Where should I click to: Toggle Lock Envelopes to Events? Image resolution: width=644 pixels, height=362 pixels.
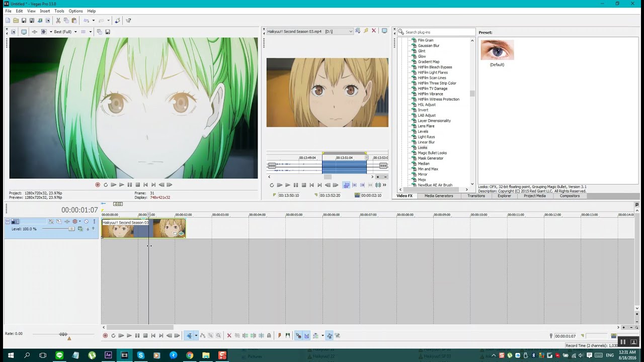(330, 335)
